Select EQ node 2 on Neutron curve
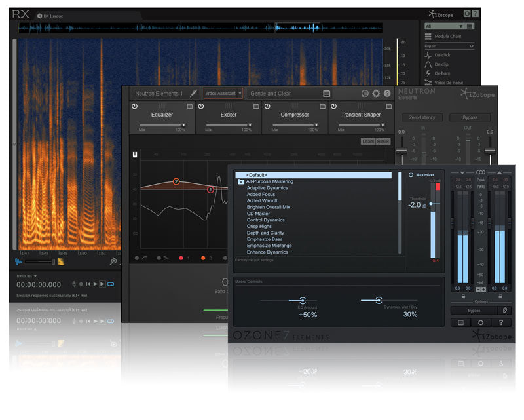This screenshot has height=420, width=524. pos(176,181)
